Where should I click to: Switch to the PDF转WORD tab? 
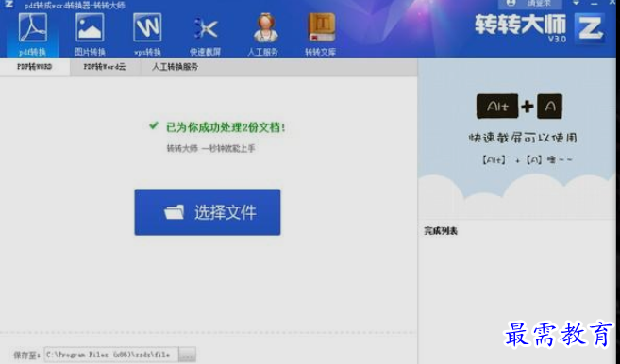35,67
